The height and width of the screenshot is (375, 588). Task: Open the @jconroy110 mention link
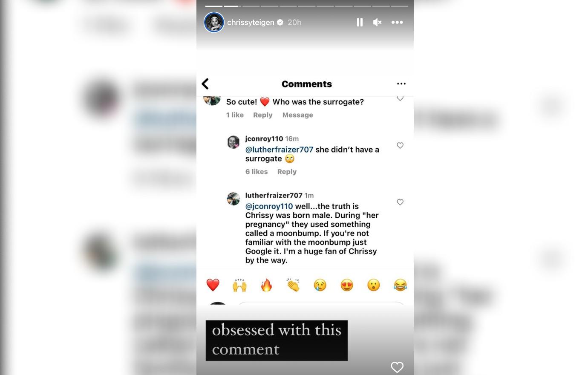(x=269, y=206)
